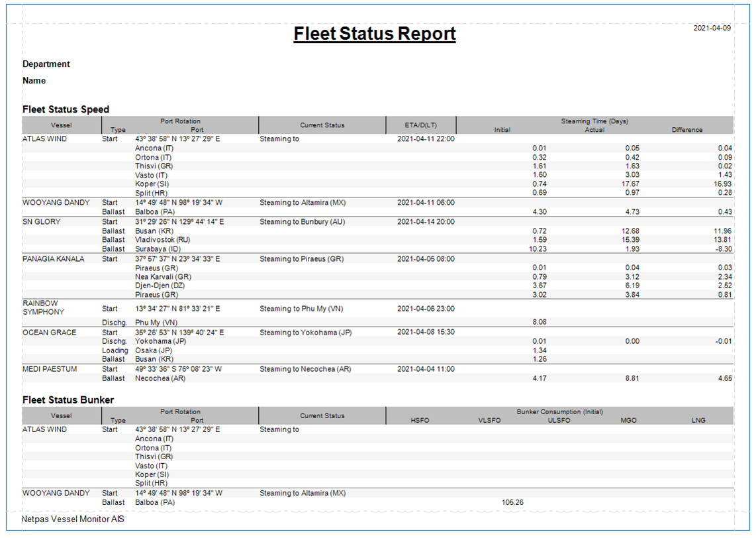Click the Dischg. type for Yokohama (JP)

115,341
